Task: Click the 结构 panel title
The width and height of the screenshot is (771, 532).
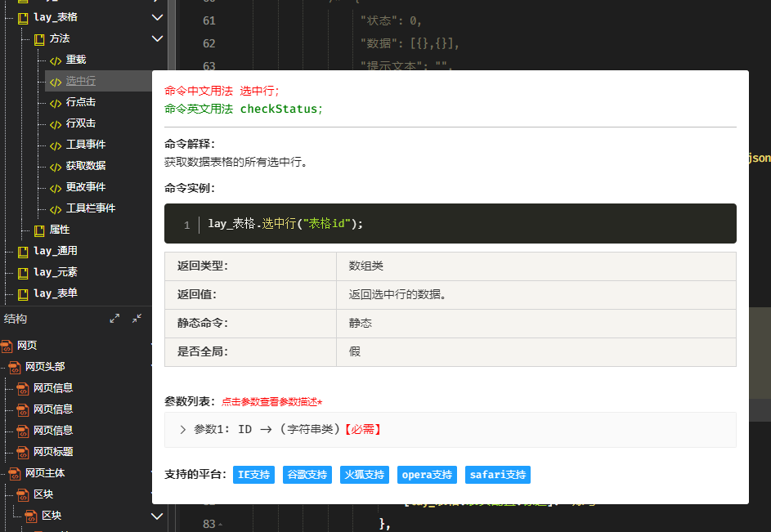Action: (16, 319)
